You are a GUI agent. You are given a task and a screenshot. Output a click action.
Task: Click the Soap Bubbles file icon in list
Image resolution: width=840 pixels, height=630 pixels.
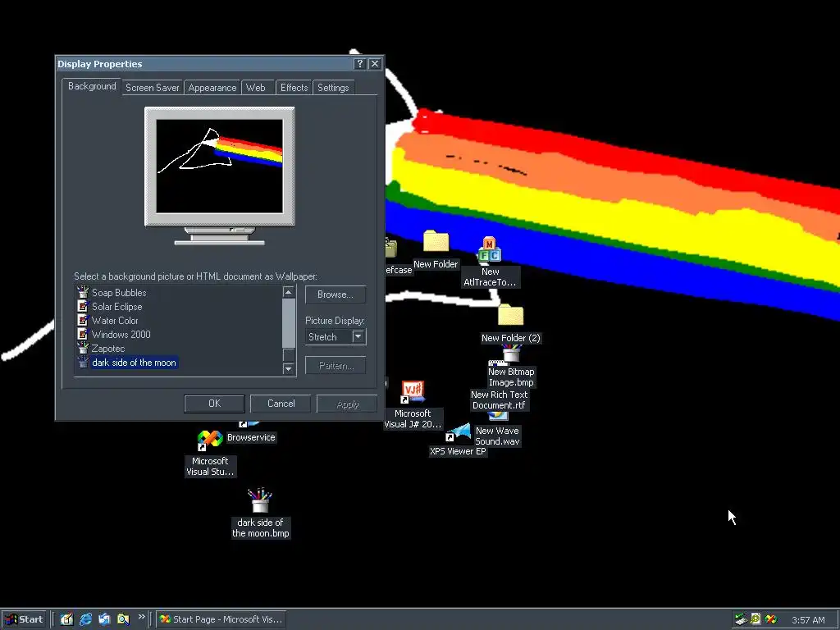[83, 293]
